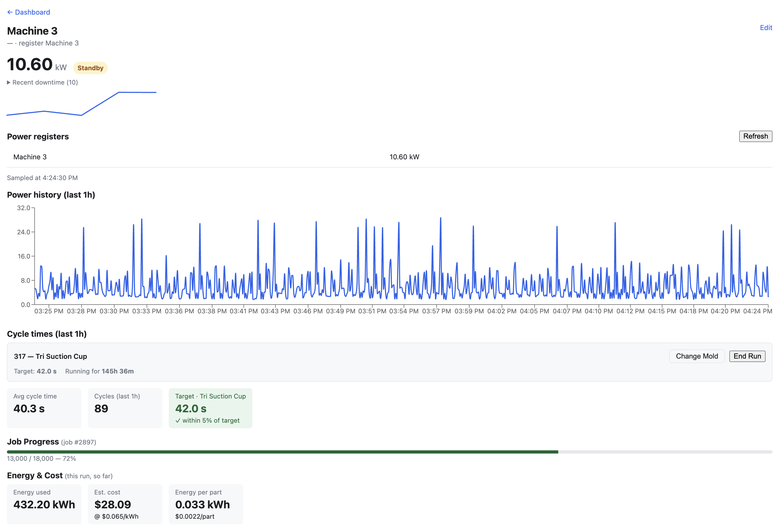
Task: Click the Cycle times (last 1h) heading
Action: pyautogui.click(x=47, y=334)
